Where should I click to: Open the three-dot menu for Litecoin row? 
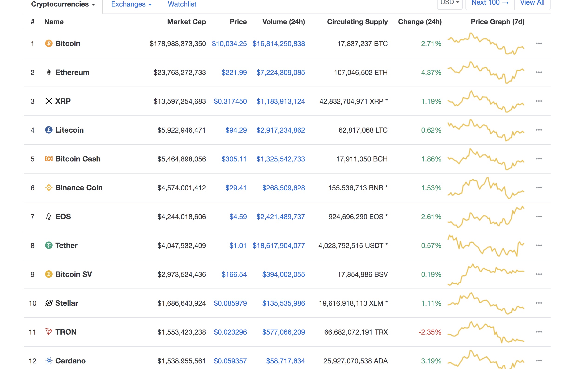point(539,130)
